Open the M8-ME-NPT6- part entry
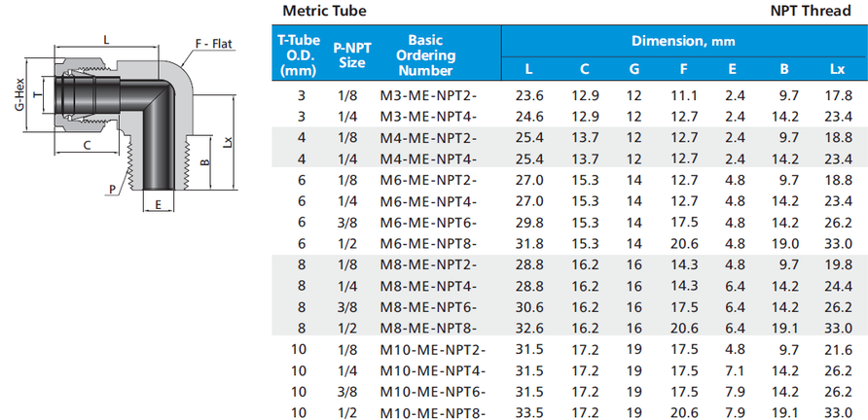Image resolution: width=868 pixels, height=420 pixels. [427, 306]
